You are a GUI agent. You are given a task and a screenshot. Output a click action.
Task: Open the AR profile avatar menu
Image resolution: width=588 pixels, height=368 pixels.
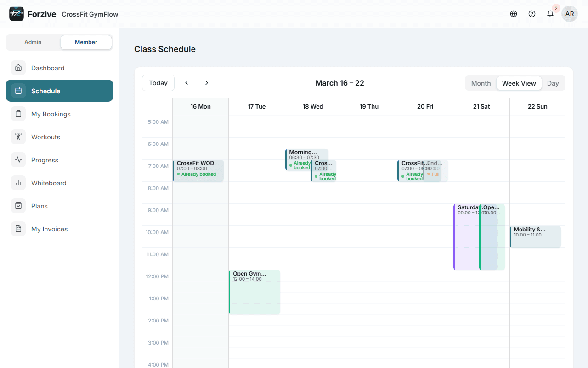[569, 14]
